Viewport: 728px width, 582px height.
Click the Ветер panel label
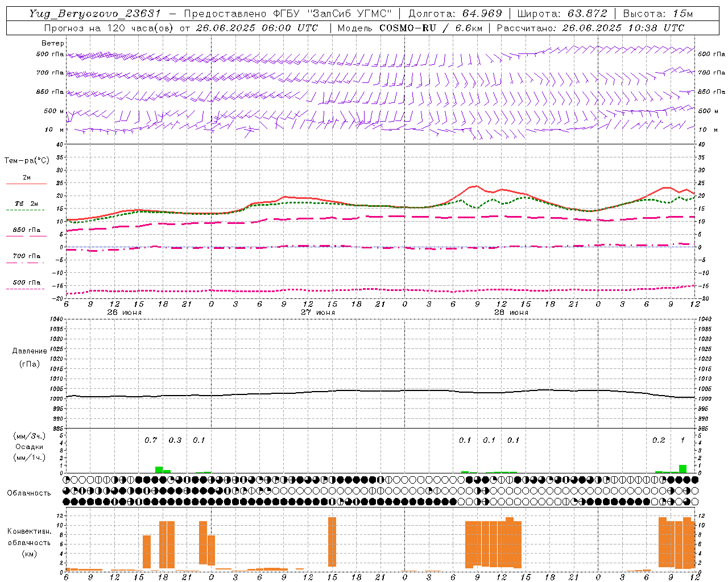[53, 43]
